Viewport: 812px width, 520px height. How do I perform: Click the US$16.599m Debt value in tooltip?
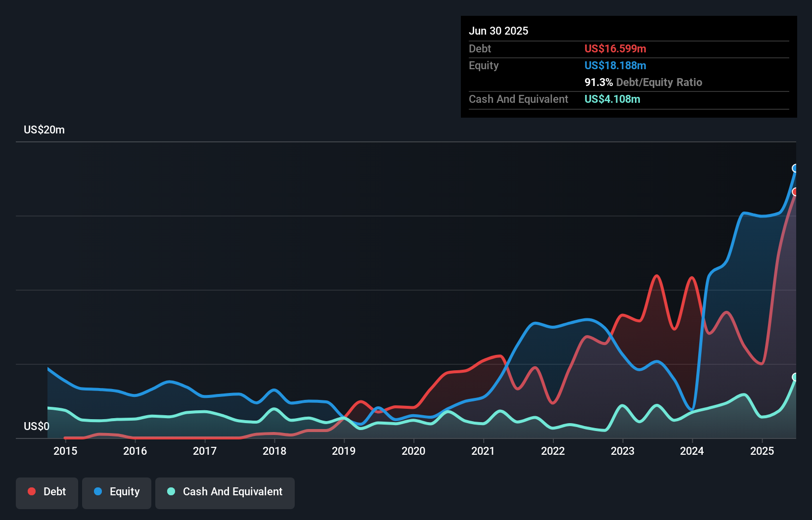coord(615,48)
